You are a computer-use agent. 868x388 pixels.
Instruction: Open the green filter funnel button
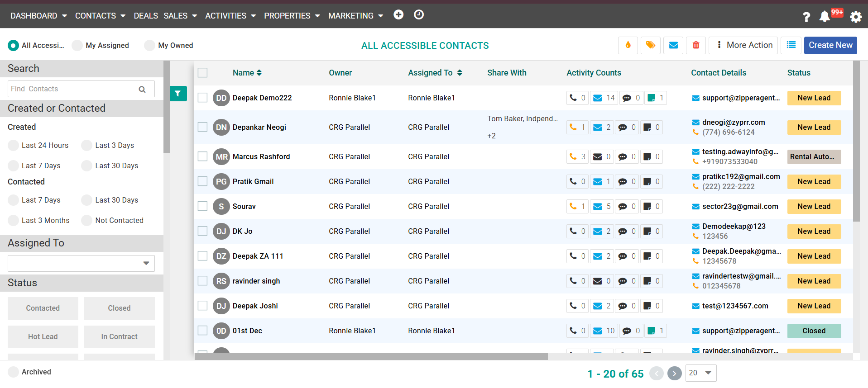178,94
